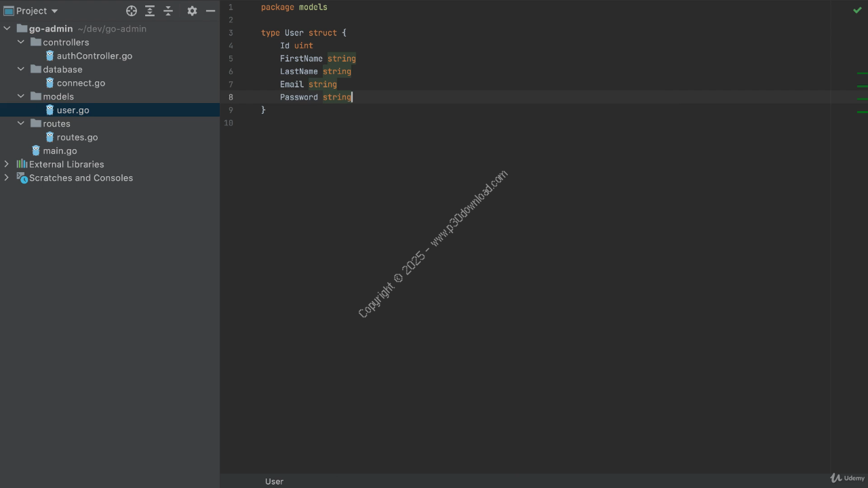Click the External Libraries bar-chart icon
The image size is (868, 488).
[x=22, y=164]
